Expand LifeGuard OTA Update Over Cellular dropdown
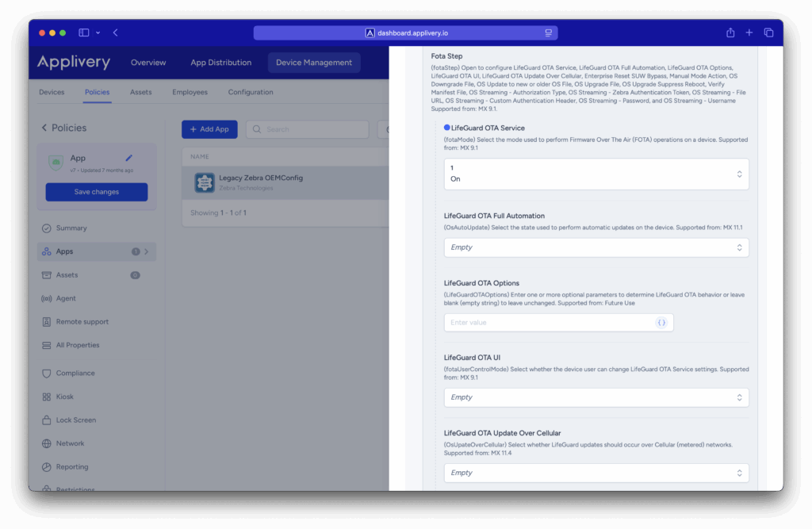 (x=596, y=473)
